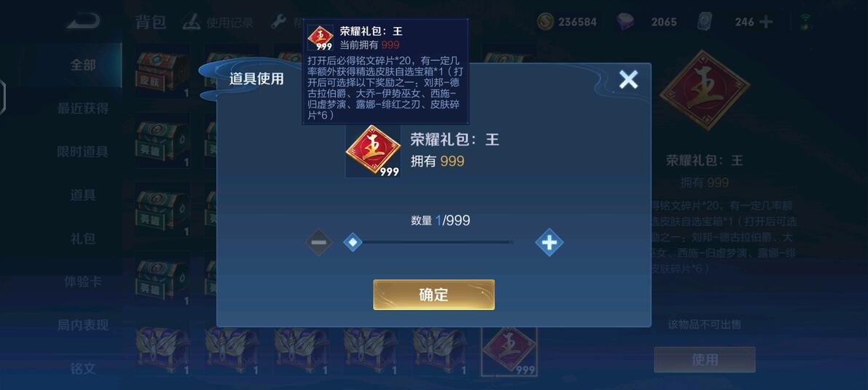Select the 皮肤 treasure chest item
868x390 pixels.
162,71
